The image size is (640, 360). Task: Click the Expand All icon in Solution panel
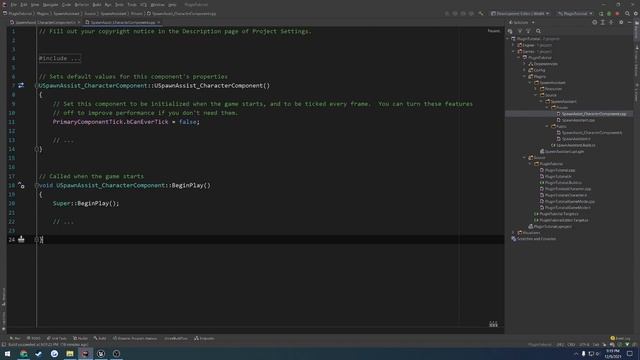(603, 22)
